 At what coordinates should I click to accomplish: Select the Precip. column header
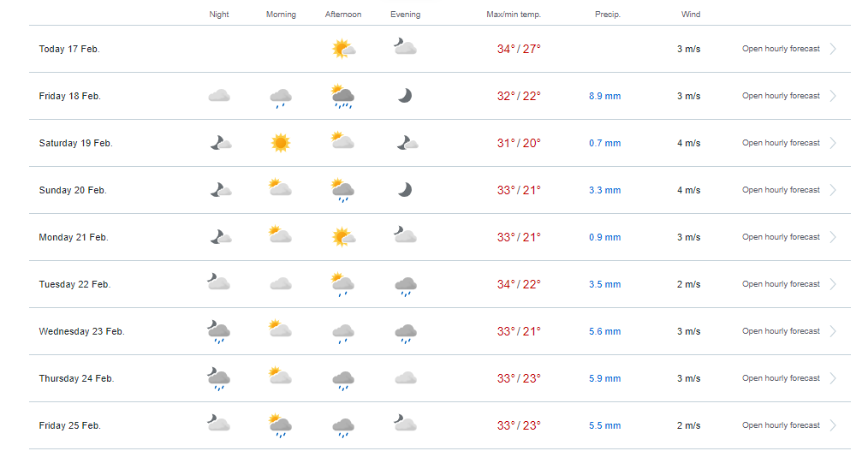coord(608,15)
